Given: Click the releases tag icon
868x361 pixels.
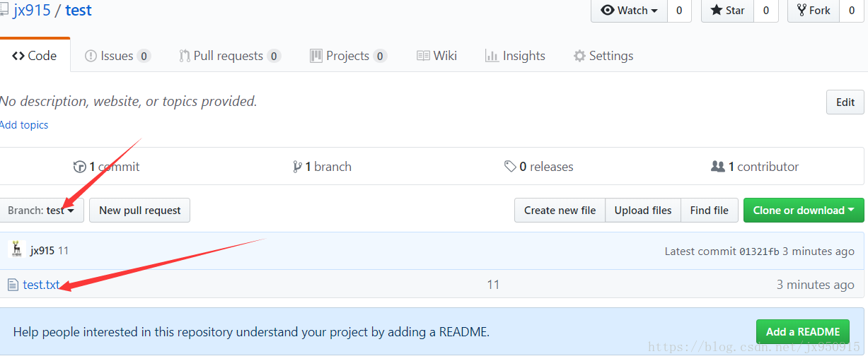Looking at the screenshot, I should point(510,167).
